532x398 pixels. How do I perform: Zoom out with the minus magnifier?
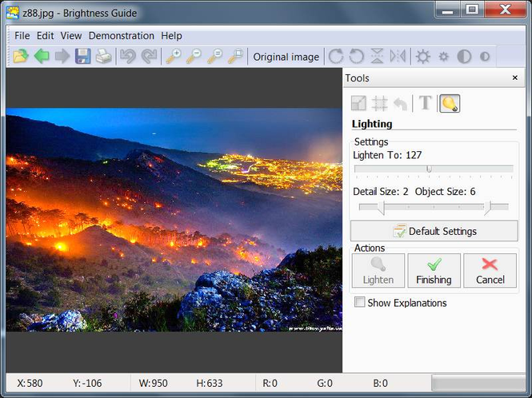pyautogui.click(x=194, y=56)
